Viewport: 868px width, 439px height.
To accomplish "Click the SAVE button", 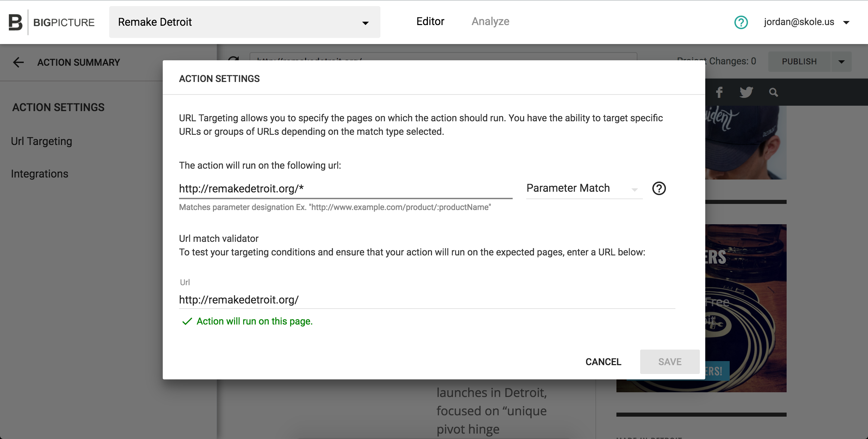I will point(670,362).
